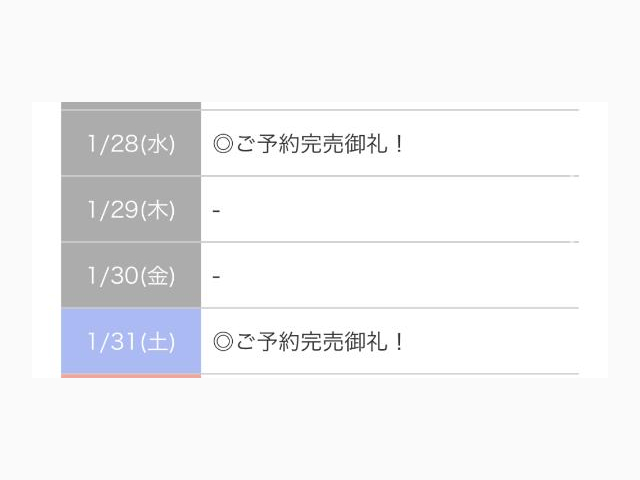Click the dash in the 1/30 row
Screen dimensions: 640x480
217,277
